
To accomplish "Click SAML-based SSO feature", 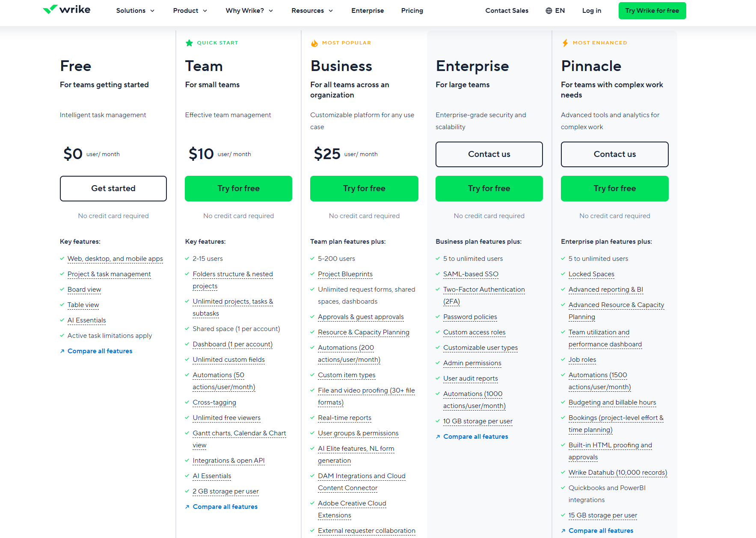I will (471, 274).
